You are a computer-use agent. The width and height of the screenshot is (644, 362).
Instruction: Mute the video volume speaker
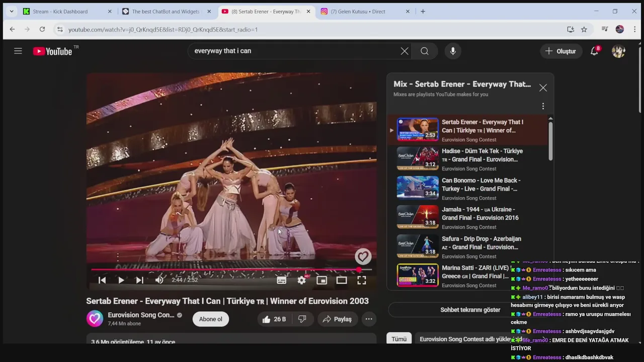[x=159, y=280]
